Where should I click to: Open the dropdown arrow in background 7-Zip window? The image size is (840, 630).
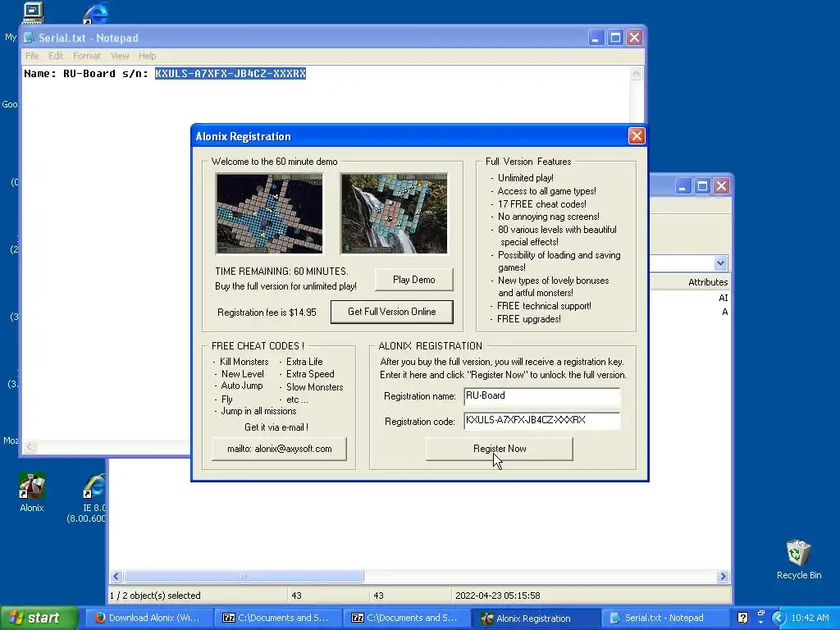coord(720,263)
